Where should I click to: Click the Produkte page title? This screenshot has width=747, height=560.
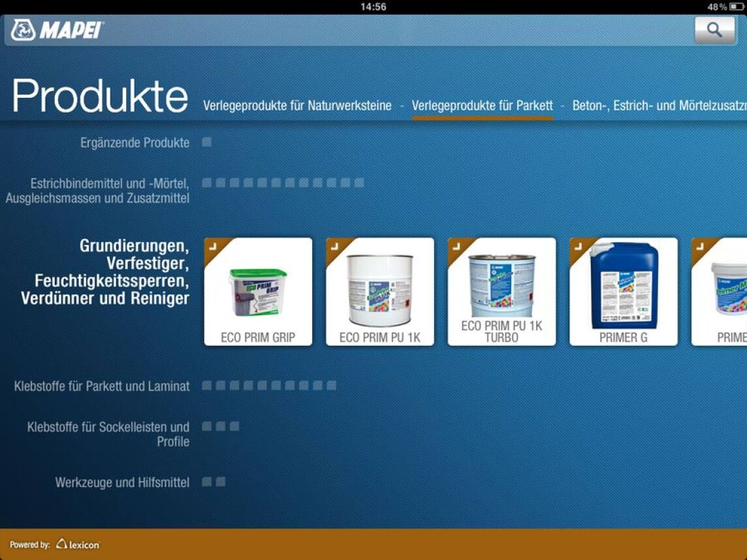coord(99,96)
